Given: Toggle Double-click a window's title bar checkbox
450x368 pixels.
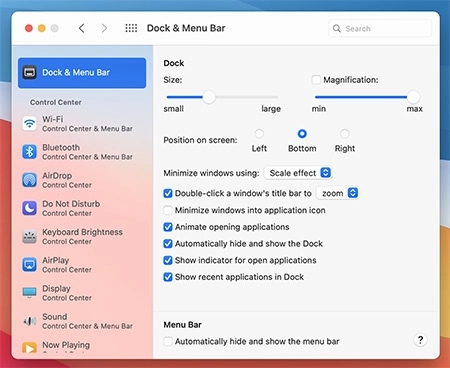Looking at the screenshot, I should click(x=168, y=193).
